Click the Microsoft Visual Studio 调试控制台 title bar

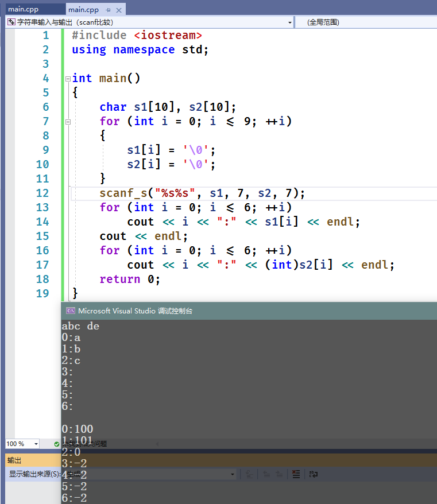tap(249, 311)
